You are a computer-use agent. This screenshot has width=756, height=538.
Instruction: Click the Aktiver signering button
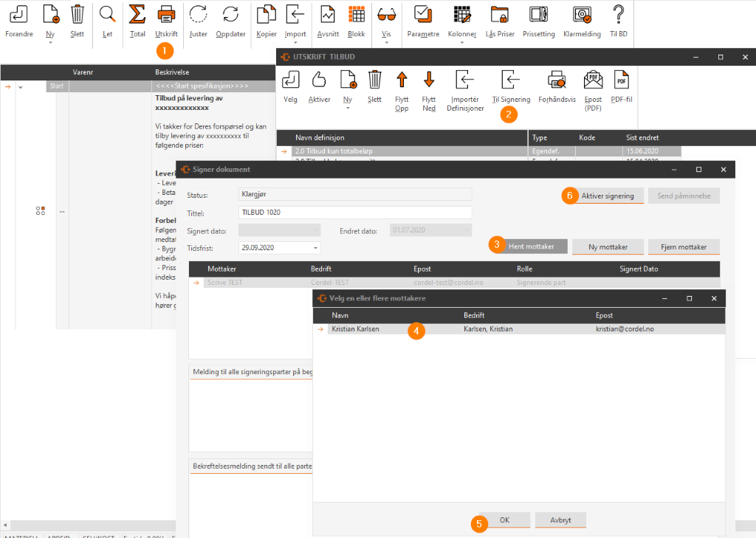click(607, 196)
